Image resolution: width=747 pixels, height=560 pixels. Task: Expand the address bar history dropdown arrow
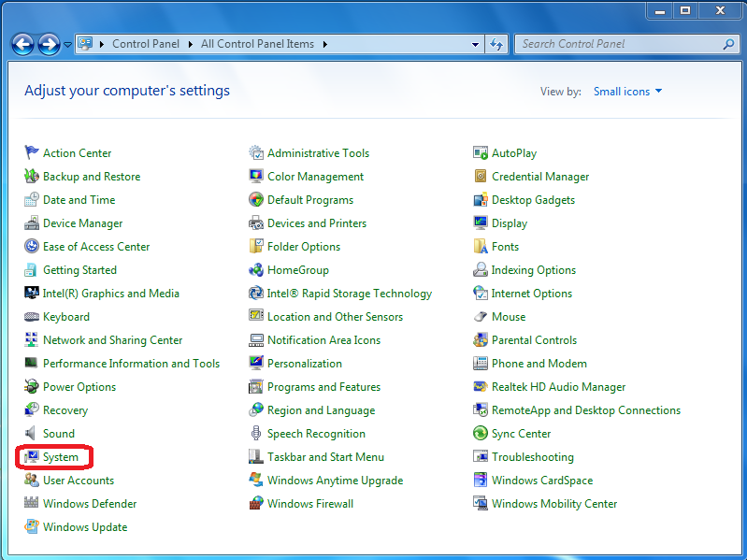point(475,44)
